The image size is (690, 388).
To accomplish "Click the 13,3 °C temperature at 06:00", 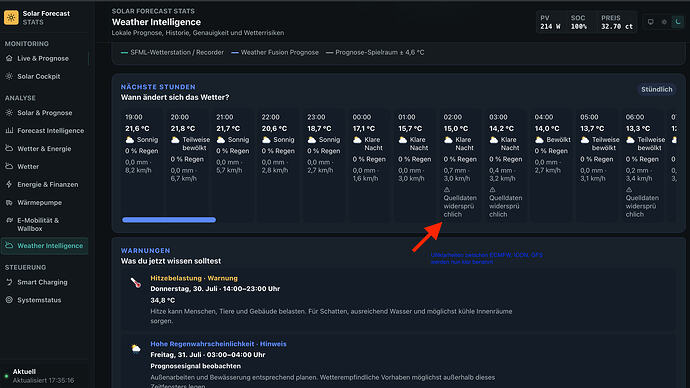I will 638,128.
